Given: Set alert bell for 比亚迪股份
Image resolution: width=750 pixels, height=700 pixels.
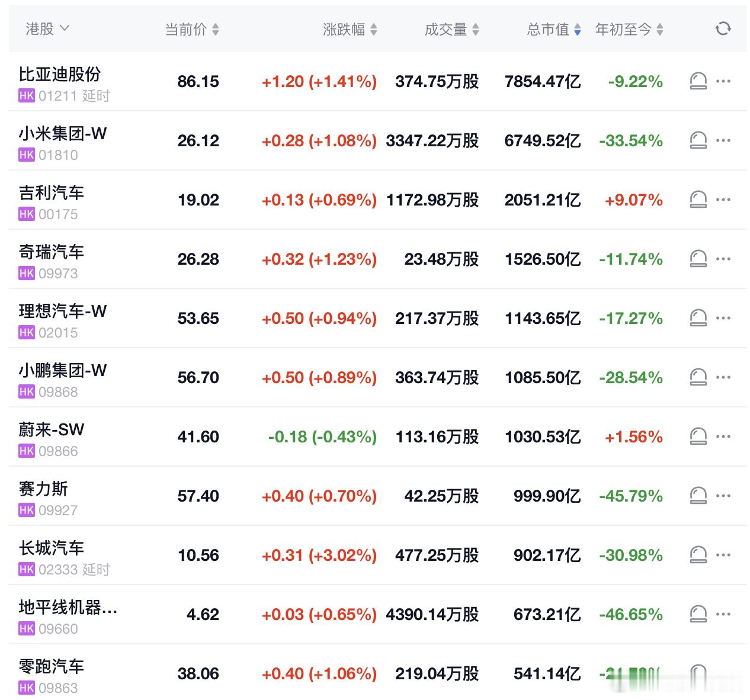Looking at the screenshot, I should pyautogui.click(x=698, y=81).
